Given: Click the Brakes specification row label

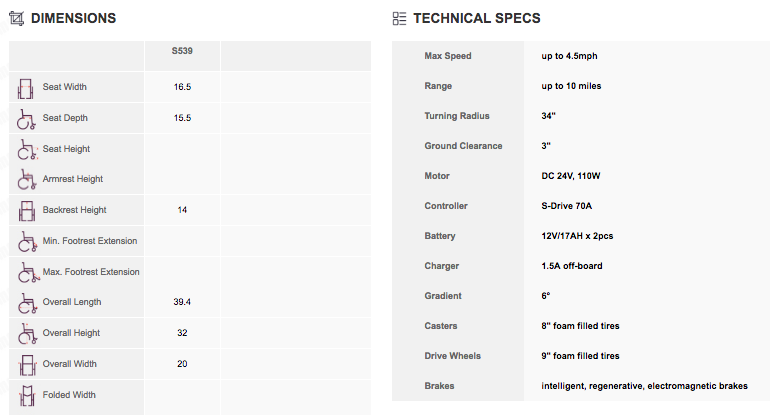Looking at the screenshot, I should tap(440, 386).
